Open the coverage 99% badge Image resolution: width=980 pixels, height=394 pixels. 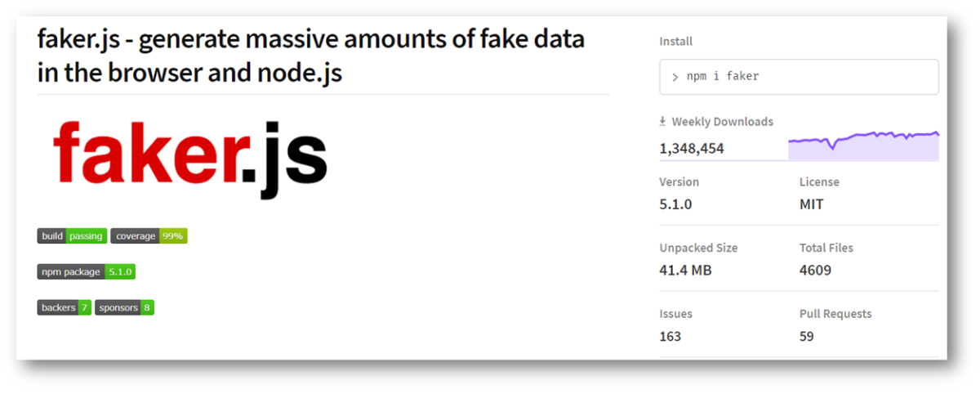(x=149, y=236)
